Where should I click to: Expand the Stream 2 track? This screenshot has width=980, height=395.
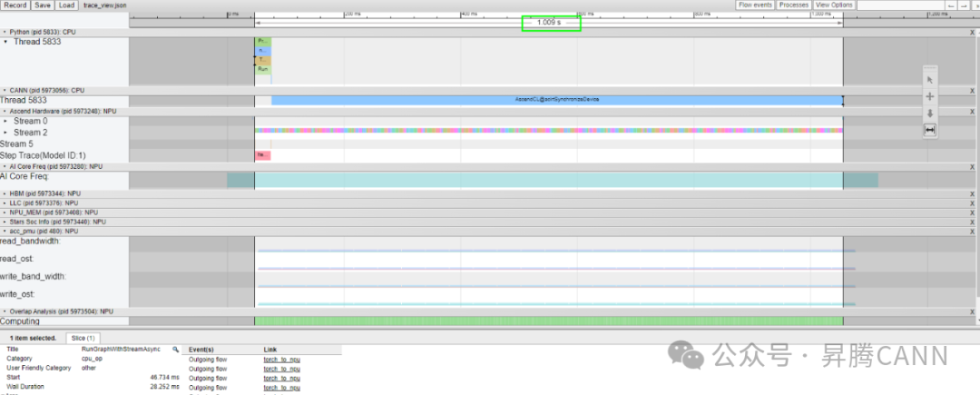tap(6, 133)
